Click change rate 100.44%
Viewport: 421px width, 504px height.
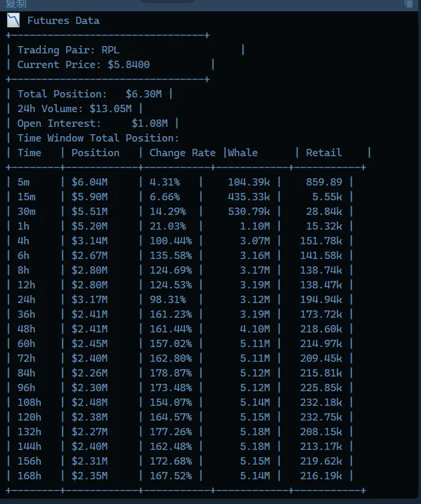click(x=170, y=241)
